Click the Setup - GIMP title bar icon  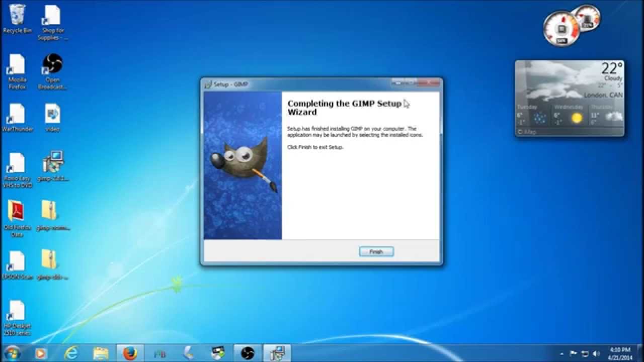pos(208,84)
